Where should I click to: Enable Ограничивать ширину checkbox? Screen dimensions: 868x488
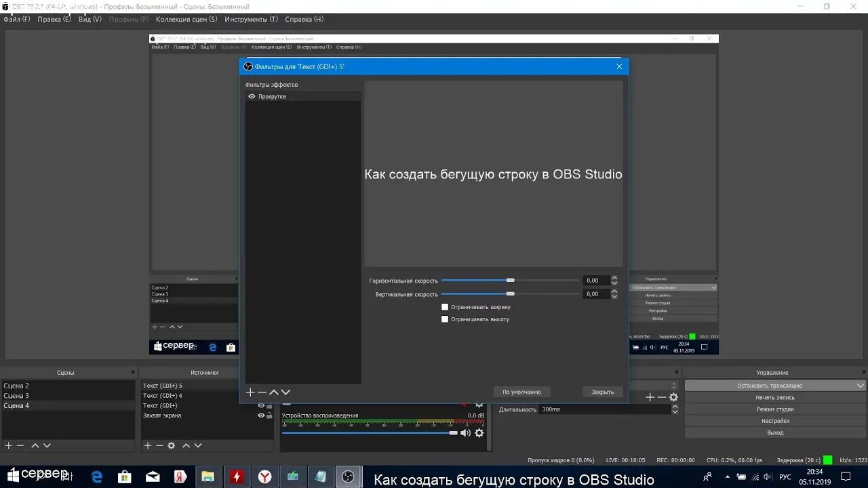(445, 307)
